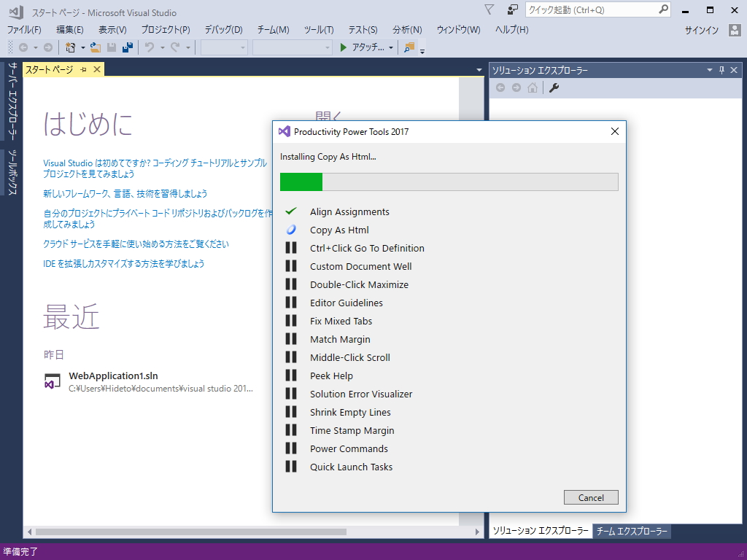Screen dimensions: 747x560
Task: Click the New Project toolbar icon
Action: 71,47
